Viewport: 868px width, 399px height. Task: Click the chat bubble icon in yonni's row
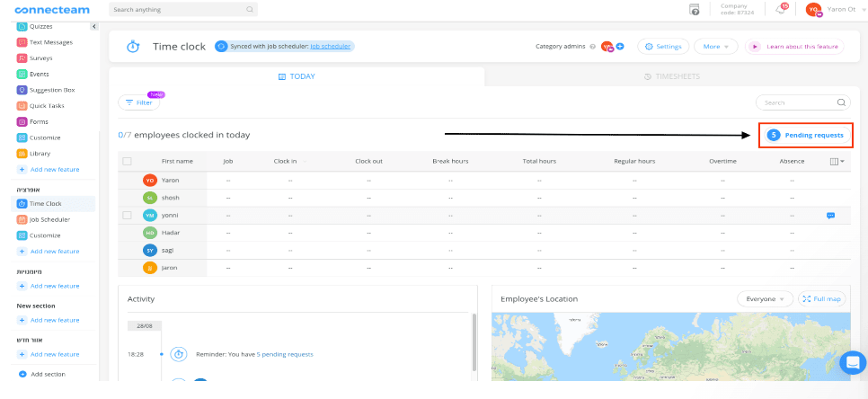[x=830, y=216]
